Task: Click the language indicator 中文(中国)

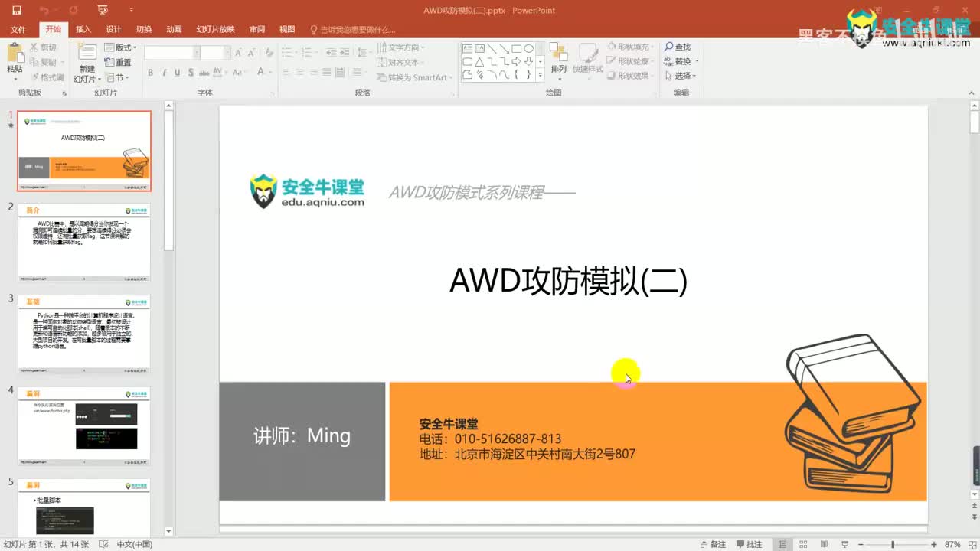Action: coord(134,544)
